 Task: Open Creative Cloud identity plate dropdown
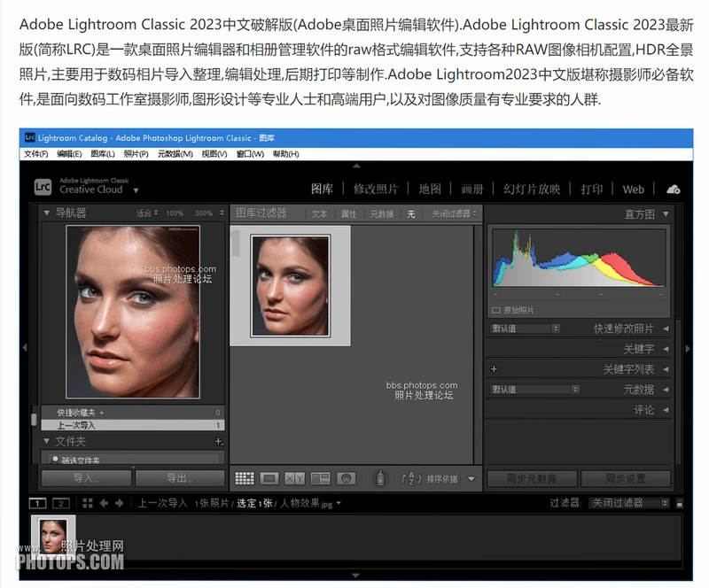(136, 190)
